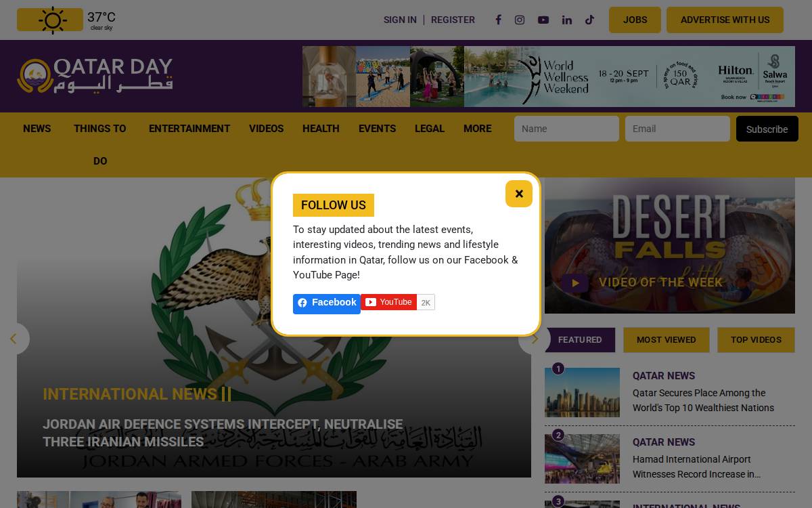
Task: Open the Instagram icon in the header
Action: [520, 20]
